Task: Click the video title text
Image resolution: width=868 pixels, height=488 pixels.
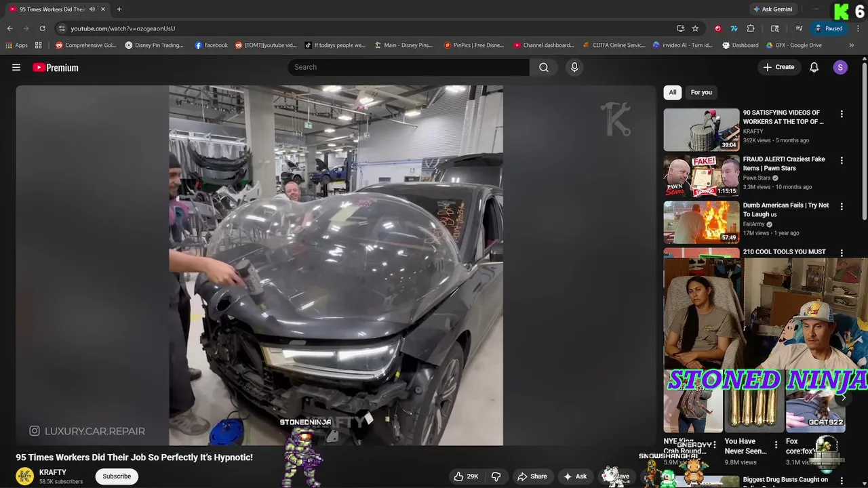Action: (x=134, y=457)
